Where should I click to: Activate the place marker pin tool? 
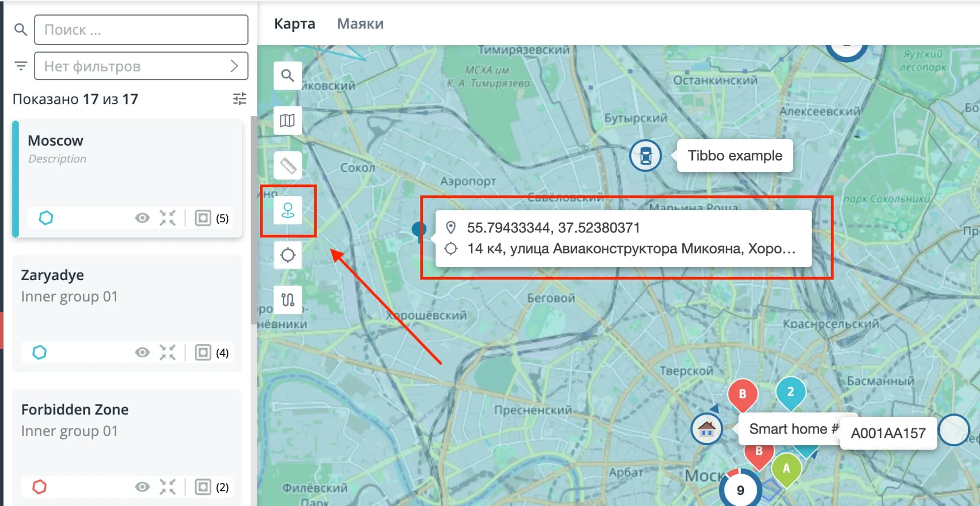(288, 211)
